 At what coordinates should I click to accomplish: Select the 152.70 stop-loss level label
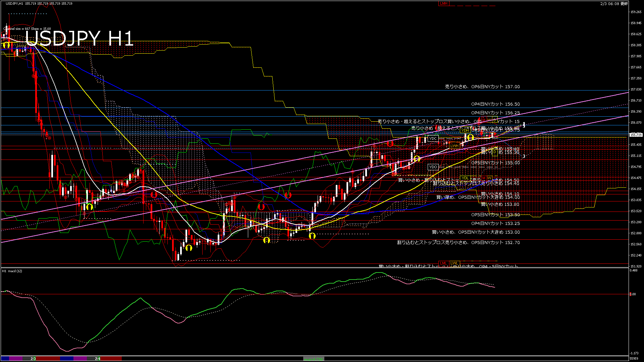tap(458, 242)
